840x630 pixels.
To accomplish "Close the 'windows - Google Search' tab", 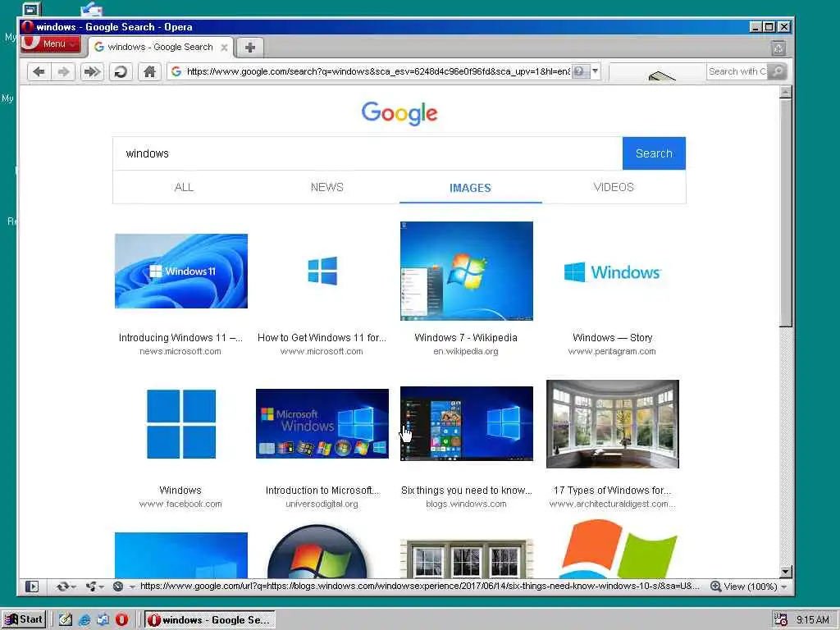I will tap(225, 47).
